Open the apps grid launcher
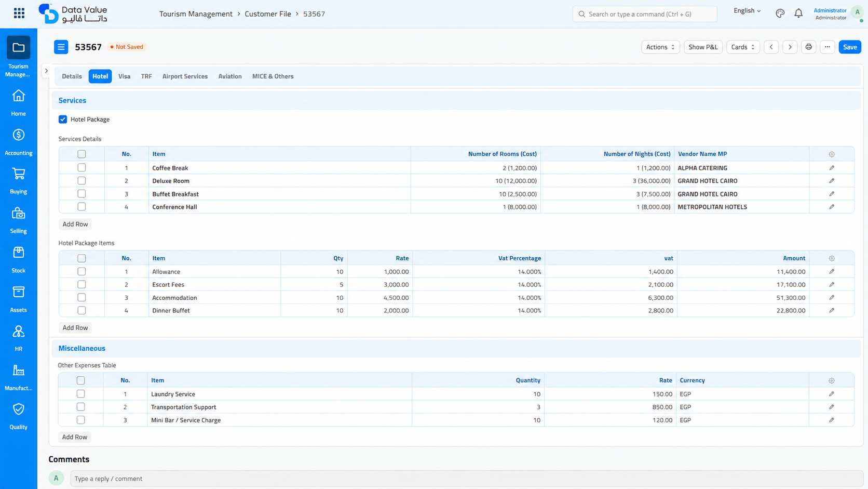The image size is (868, 489). [x=19, y=13]
